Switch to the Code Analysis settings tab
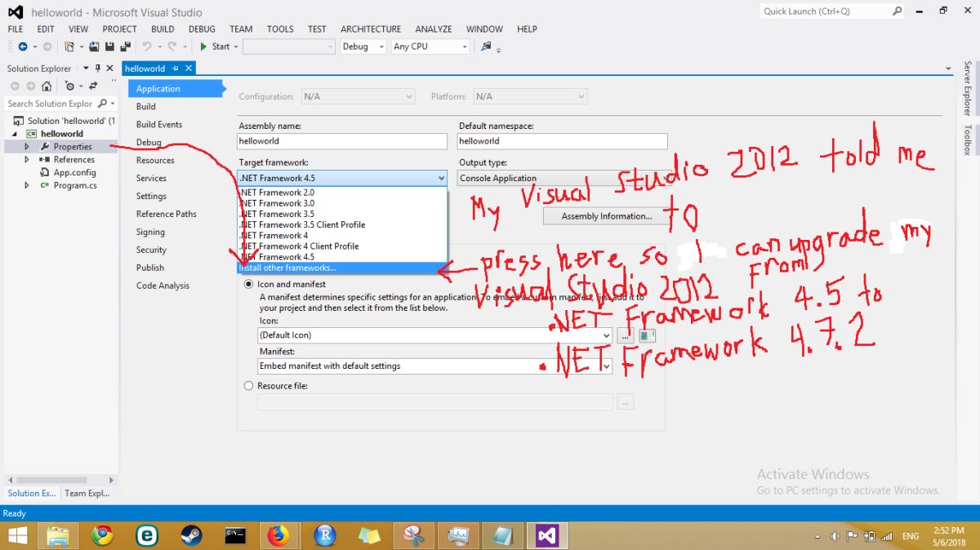Viewport: 980px width, 550px height. 163,286
